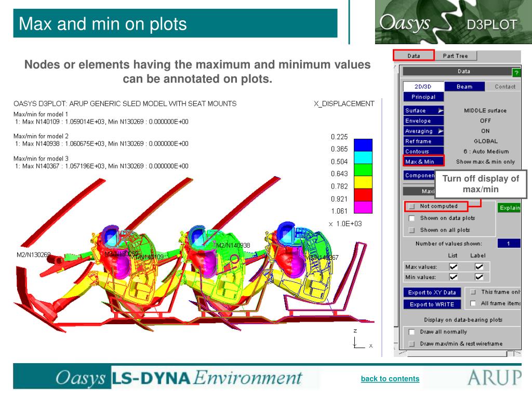The height and width of the screenshot is (399, 532).
Task: Toggle Min values Label checkbox
Action: [x=478, y=277]
